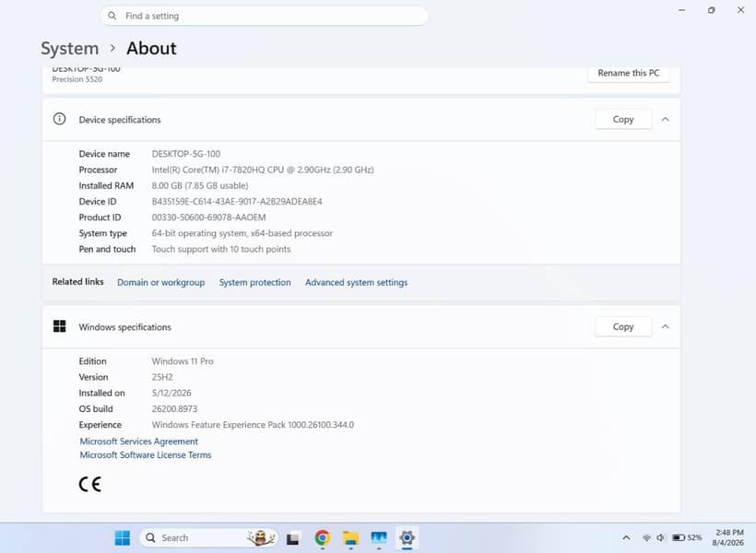Open Microsoft Software License Terms
The height and width of the screenshot is (553, 756).
tap(146, 454)
